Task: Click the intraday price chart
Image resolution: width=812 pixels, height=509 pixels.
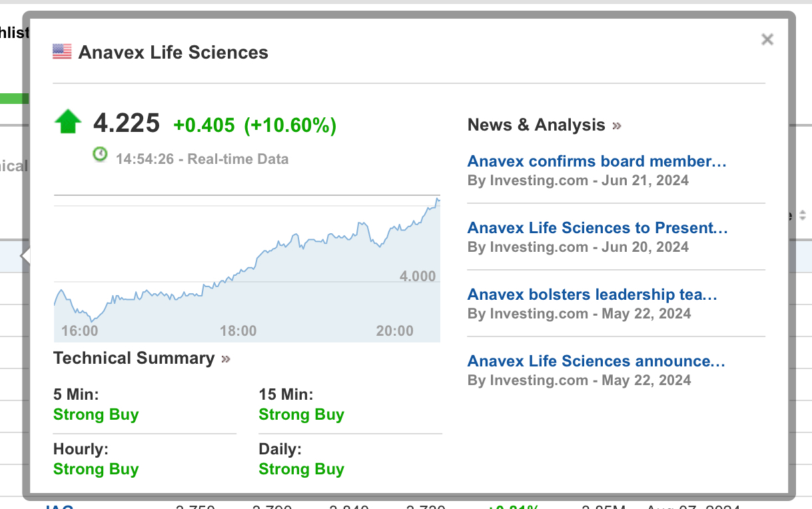Action: [247, 268]
